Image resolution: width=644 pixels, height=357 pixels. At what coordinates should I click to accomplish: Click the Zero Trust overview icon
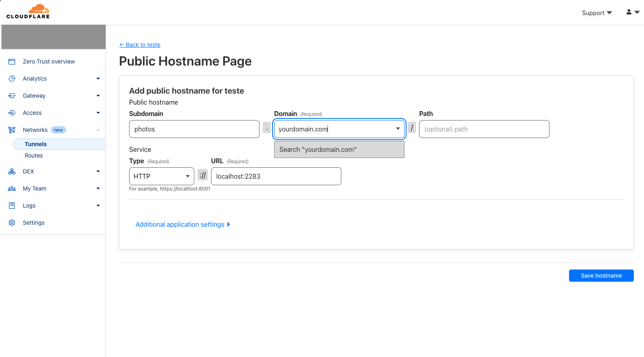(12, 61)
